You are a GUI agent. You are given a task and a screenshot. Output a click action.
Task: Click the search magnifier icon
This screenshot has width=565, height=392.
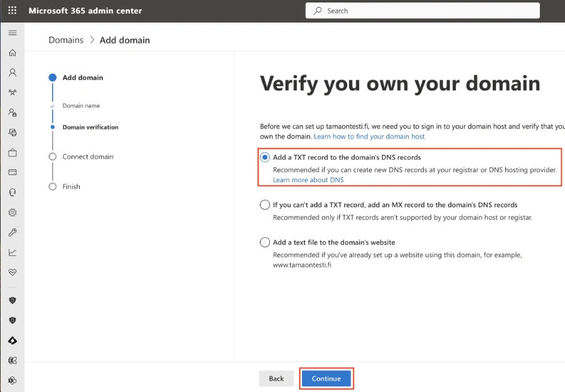318,11
